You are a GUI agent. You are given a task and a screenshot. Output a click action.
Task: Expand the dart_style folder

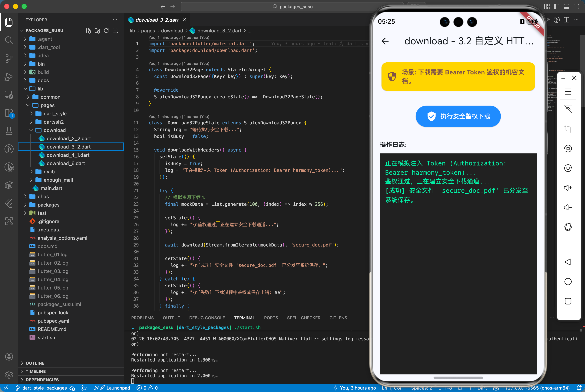point(55,113)
